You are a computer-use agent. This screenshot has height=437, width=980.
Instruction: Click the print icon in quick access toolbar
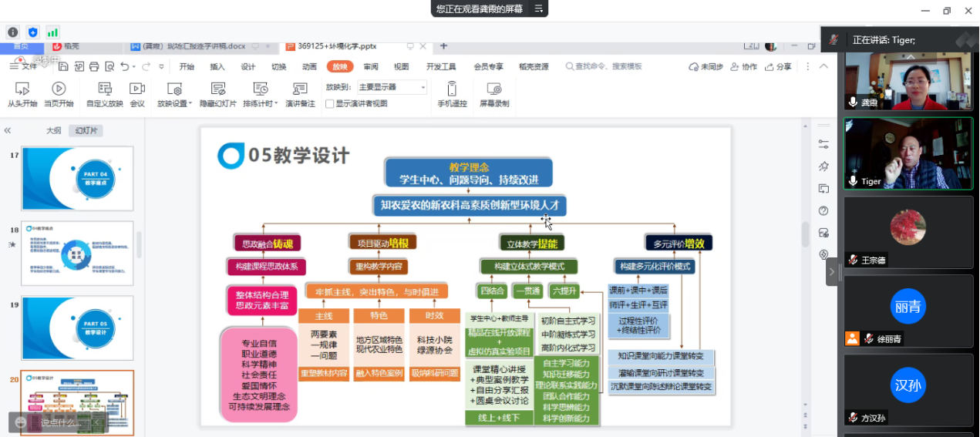pyautogui.click(x=93, y=67)
